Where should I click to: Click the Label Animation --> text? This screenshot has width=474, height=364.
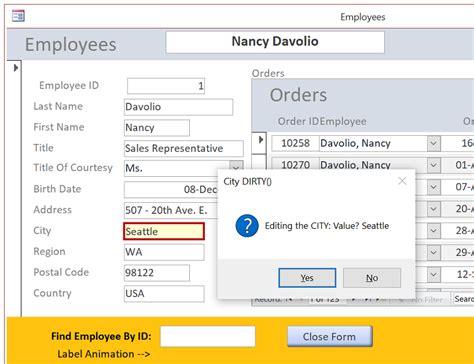coord(104,354)
